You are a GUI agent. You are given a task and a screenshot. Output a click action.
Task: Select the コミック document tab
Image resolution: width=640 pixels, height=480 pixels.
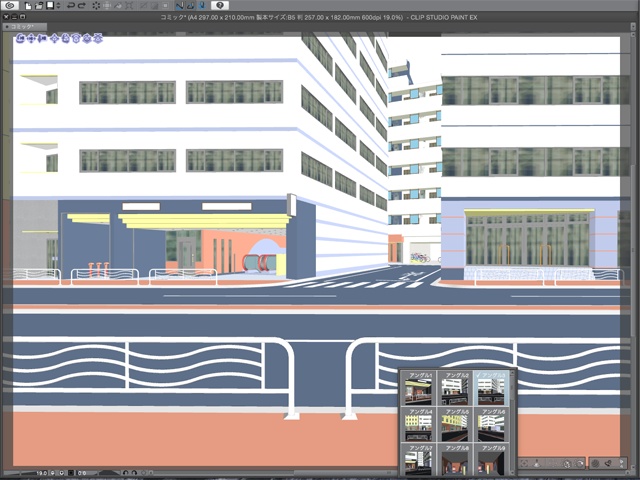tap(24, 27)
